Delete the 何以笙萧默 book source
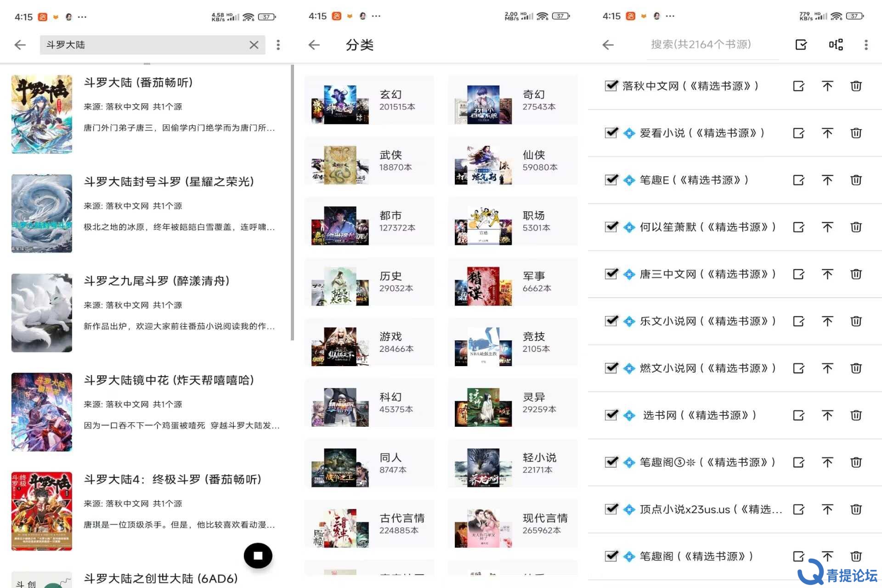 856,227
